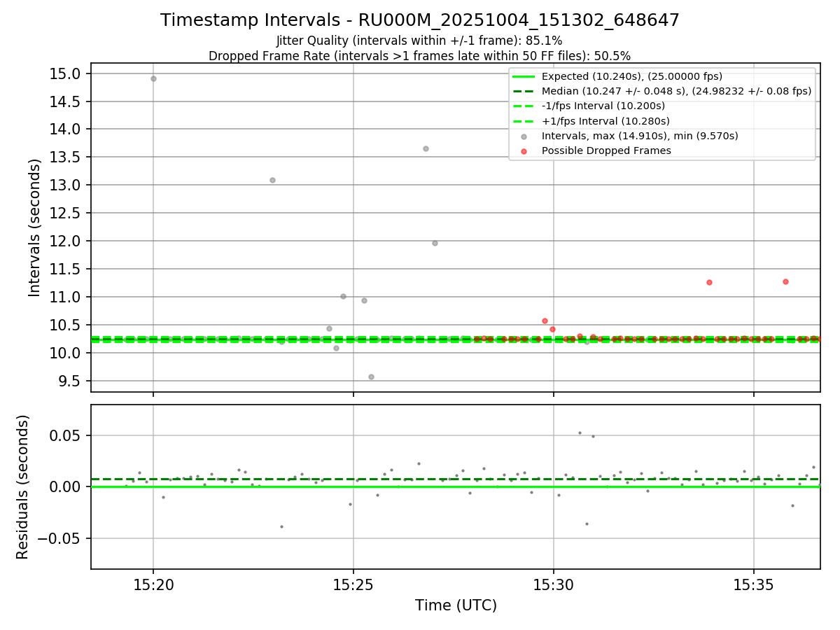Click the gray interval point near 13.65 seconds
The width and height of the screenshot is (840, 630).
click(x=426, y=148)
